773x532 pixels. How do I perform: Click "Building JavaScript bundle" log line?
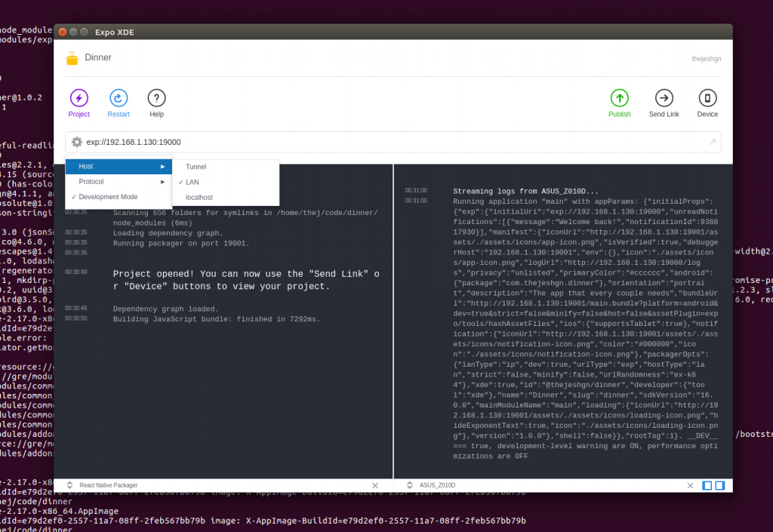pos(217,319)
